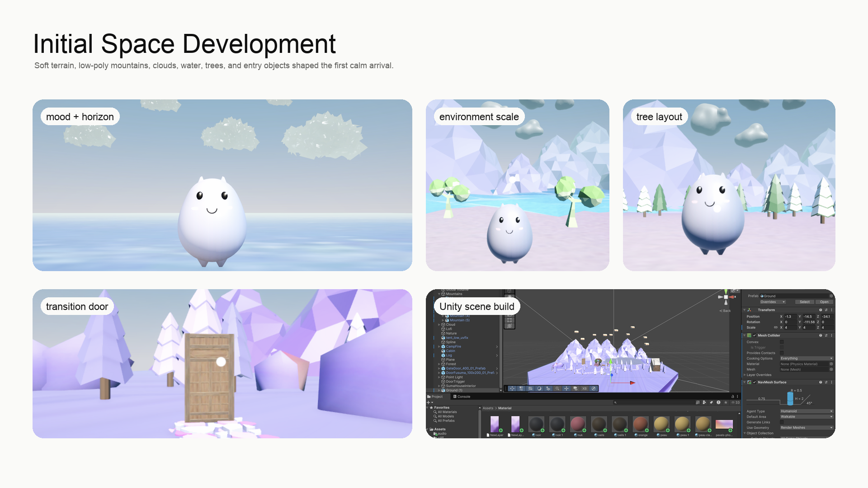This screenshot has height=488, width=868.
Task: Expand the Forest object in hierarchy
Action: [x=439, y=364]
